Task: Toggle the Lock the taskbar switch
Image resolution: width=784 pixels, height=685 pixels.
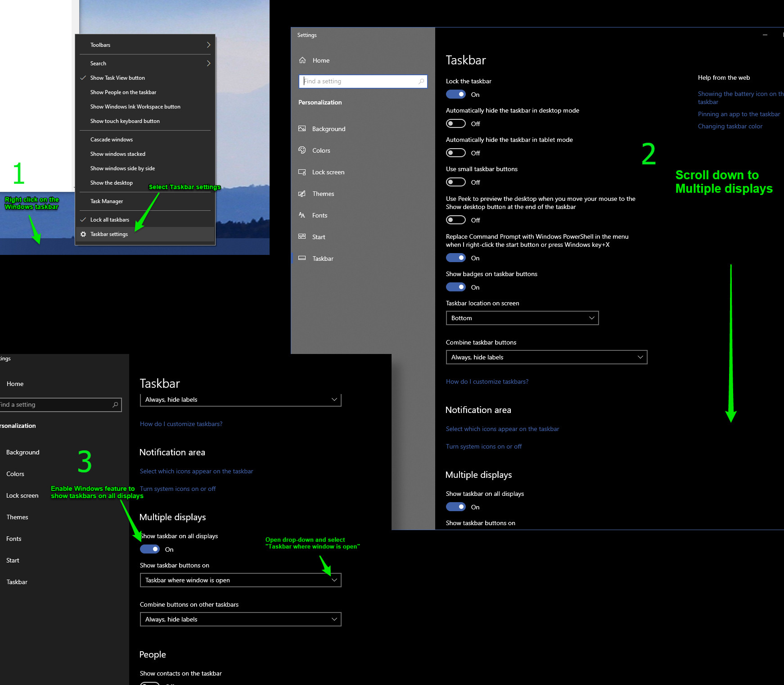Action: [455, 94]
